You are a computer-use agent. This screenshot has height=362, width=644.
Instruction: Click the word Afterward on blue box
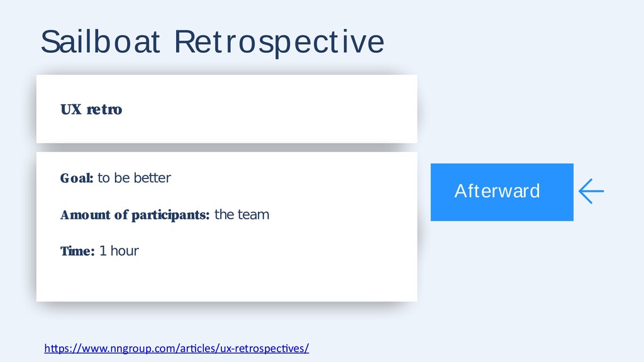tap(497, 191)
